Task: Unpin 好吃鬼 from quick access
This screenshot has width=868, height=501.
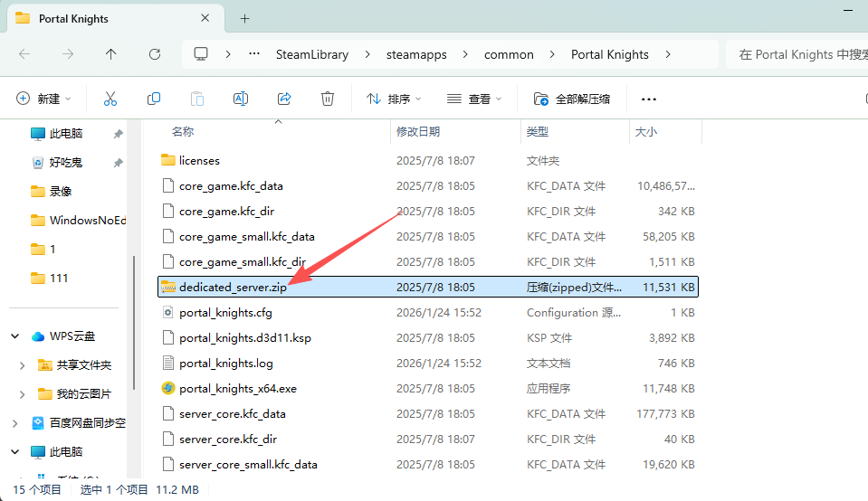Action: point(118,163)
